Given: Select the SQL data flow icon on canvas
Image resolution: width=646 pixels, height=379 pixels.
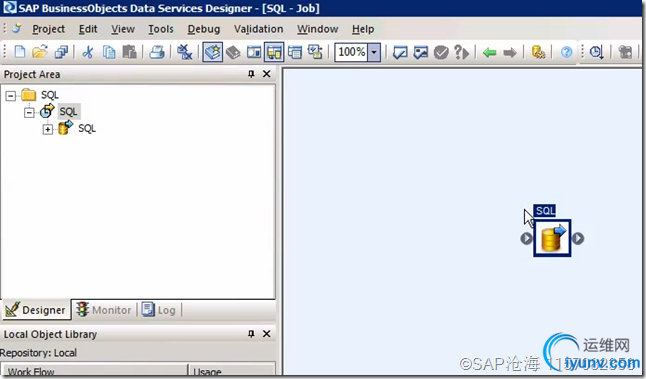Looking at the screenshot, I should coord(552,238).
